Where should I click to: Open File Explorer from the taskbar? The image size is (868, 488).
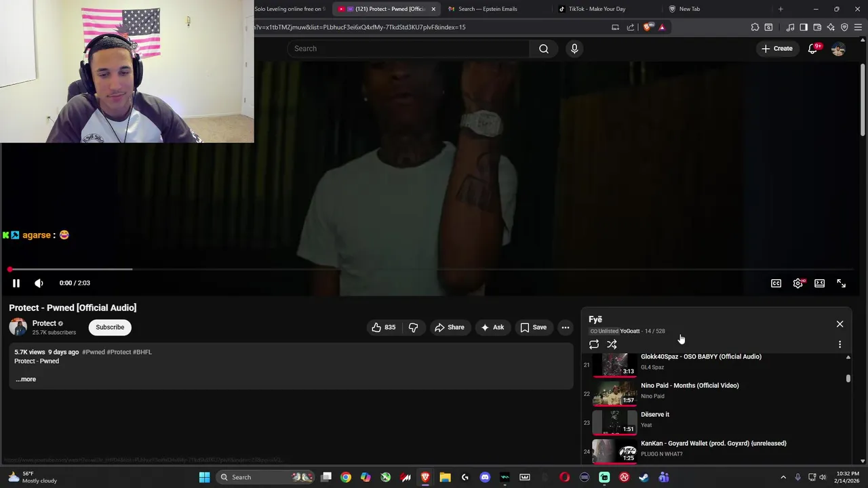point(445,477)
